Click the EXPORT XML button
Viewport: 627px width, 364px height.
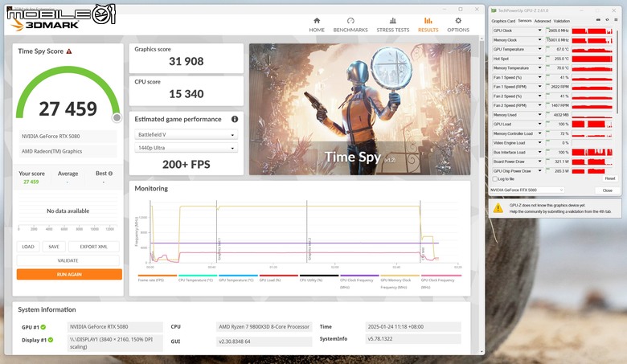click(93, 247)
